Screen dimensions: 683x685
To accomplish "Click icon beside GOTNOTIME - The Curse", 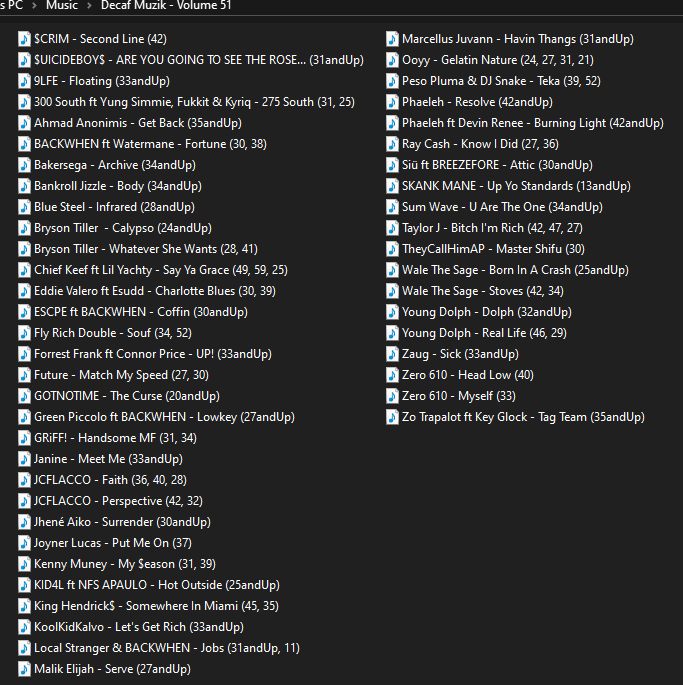I will click(24, 395).
